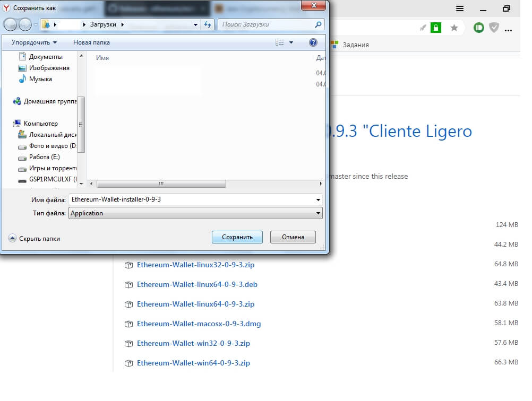Click Загрузки in the address path
The image size is (532, 401).
pos(103,24)
